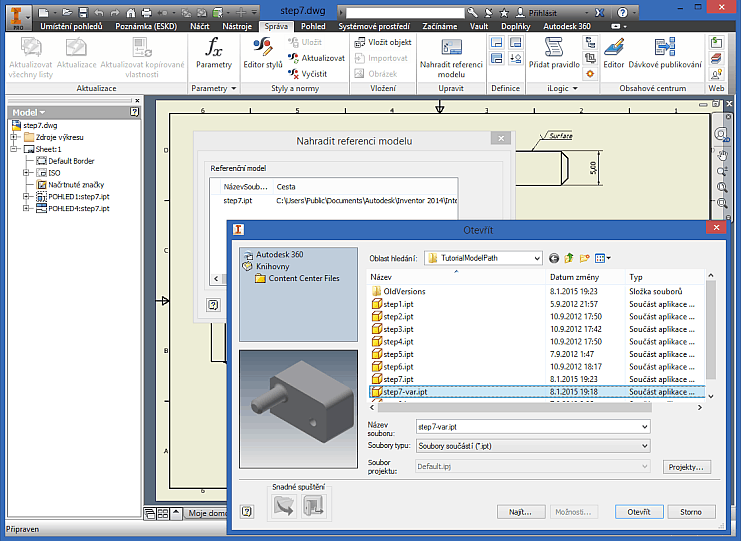The height and width of the screenshot is (541, 741).
Task: Click the search binoculars icon in title bar
Action: [472, 13]
